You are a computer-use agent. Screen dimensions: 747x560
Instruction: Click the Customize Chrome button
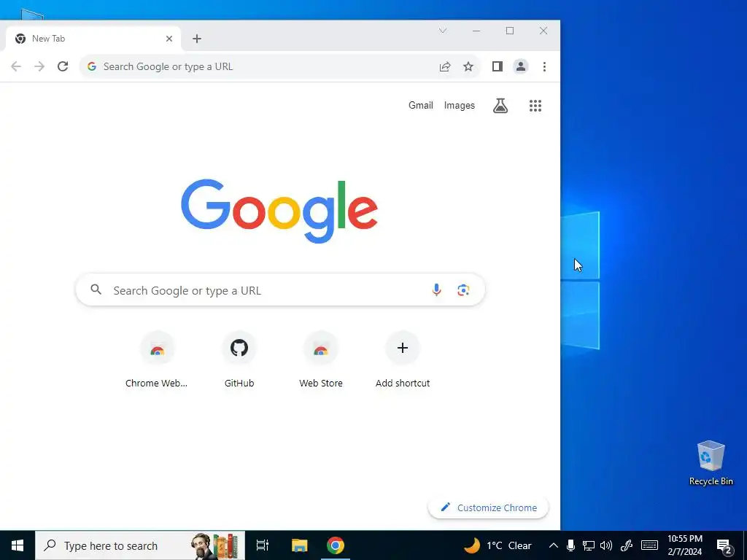pyautogui.click(x=488, y=507)
